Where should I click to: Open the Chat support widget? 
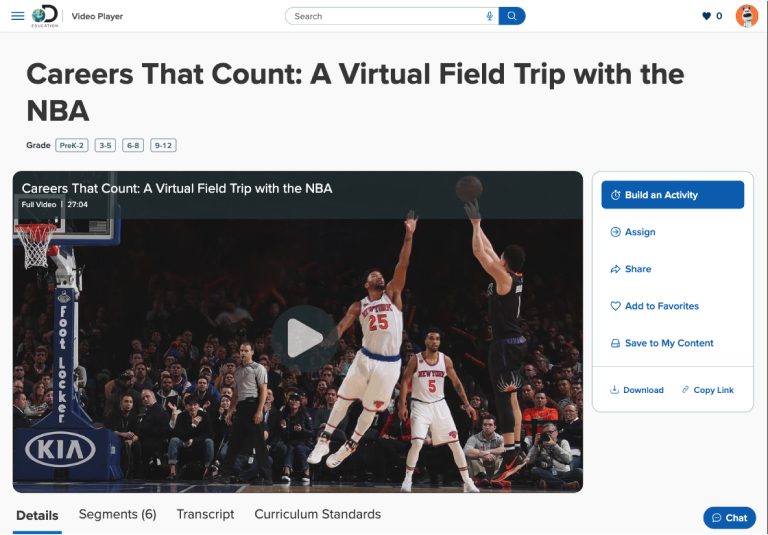click(729, 518)
